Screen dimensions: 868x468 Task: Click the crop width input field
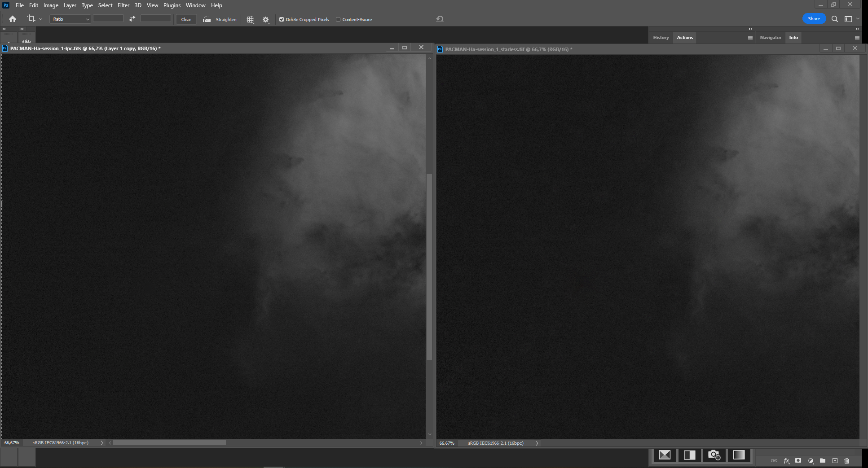[108, 18]
